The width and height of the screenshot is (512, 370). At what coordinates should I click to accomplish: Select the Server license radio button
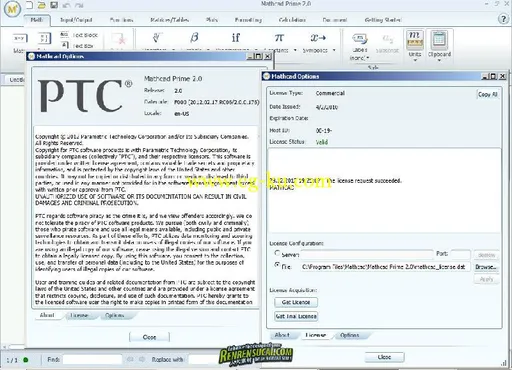[x=277, y=253]
